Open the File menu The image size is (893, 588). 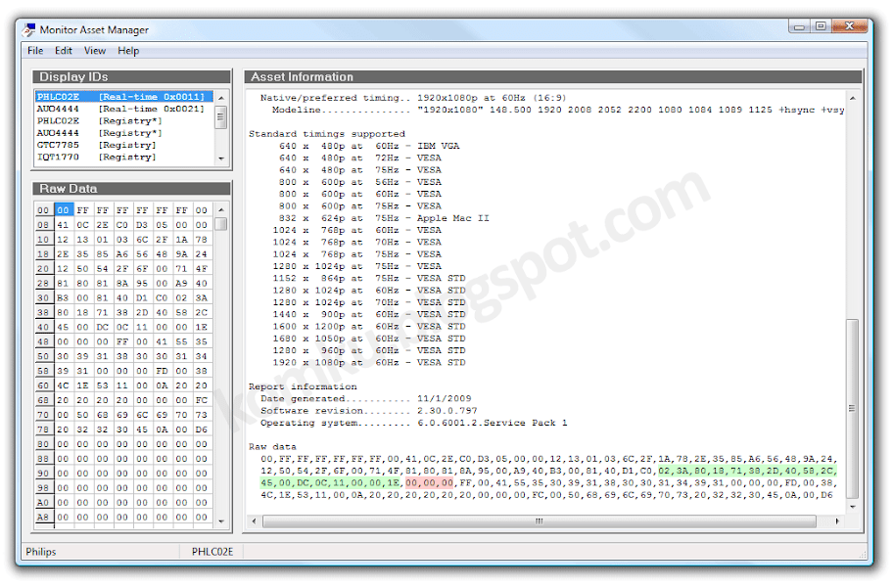35,51
